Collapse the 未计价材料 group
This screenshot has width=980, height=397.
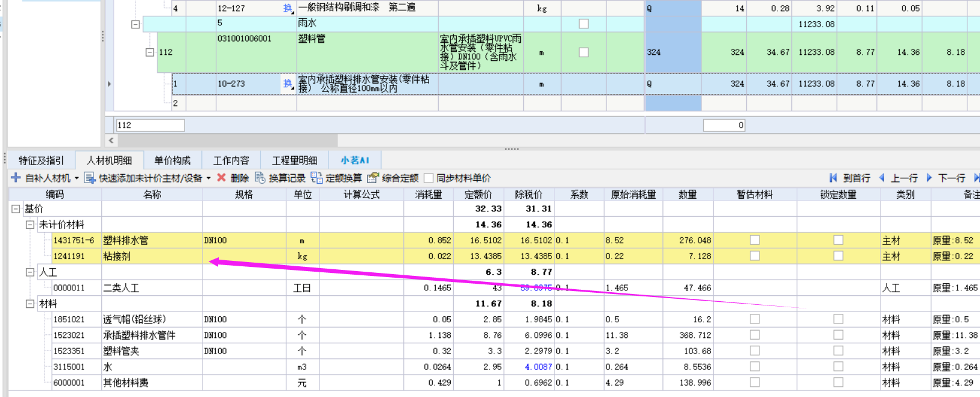30,224
